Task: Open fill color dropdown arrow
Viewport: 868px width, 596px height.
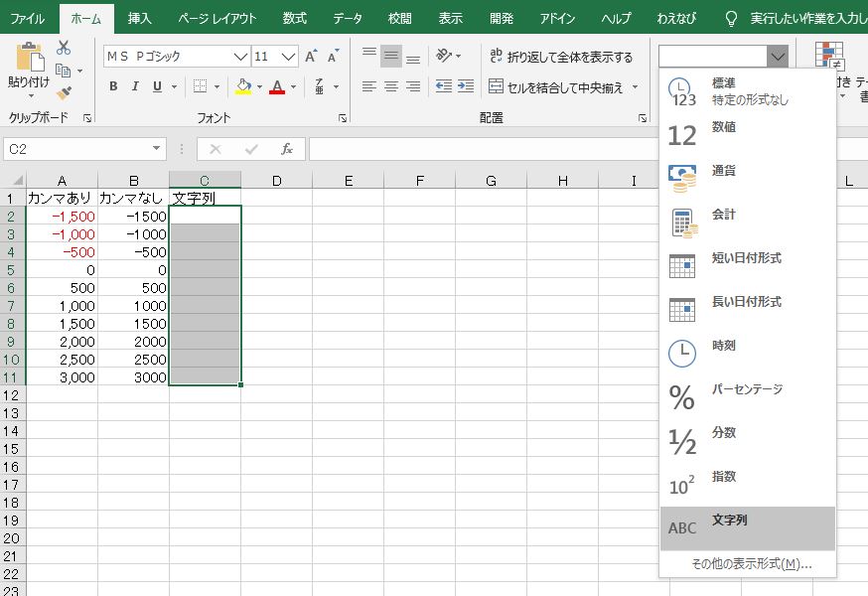Action: click(259, 87)
